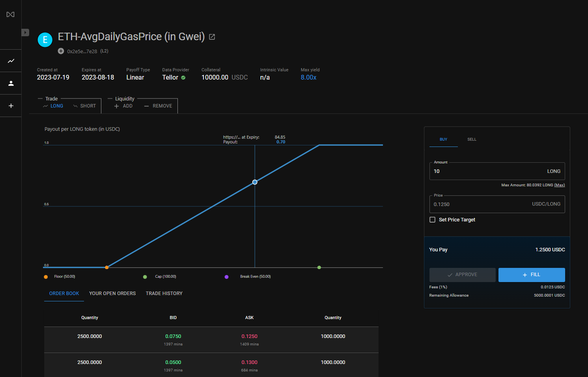Click the plus create icon in sidebar
Image resolution: width=588 pixels, height=377 pixels.
[x=11, y=106]
